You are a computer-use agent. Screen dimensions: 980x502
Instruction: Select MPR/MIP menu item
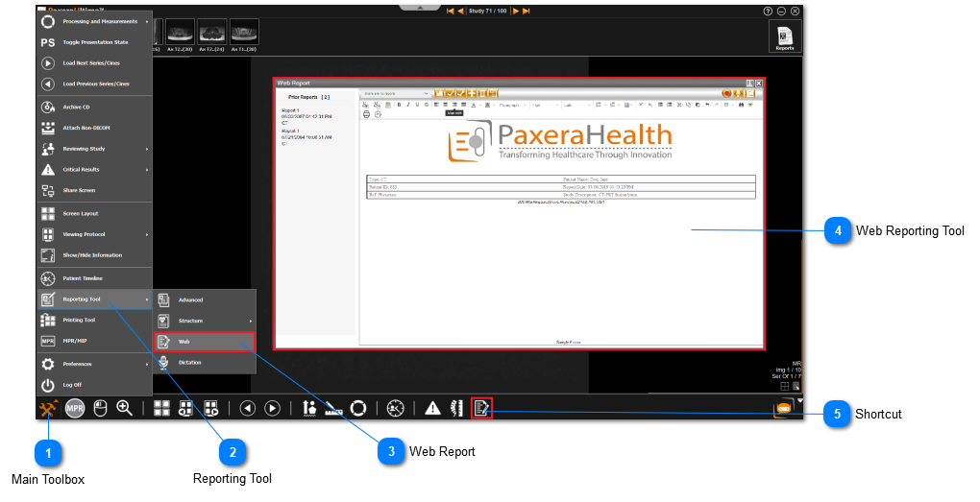pyautogui.click(x=94, y=341)
